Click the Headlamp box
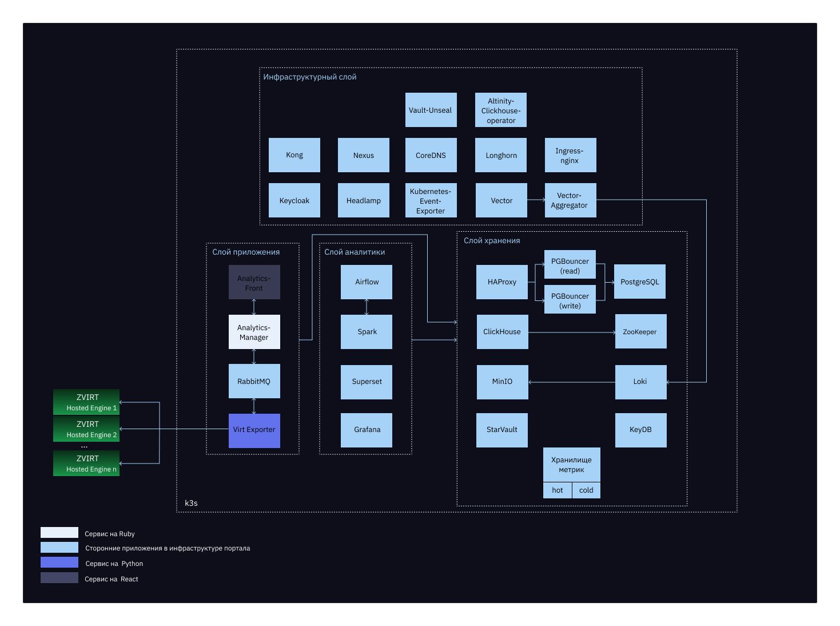 pos(364,200)
